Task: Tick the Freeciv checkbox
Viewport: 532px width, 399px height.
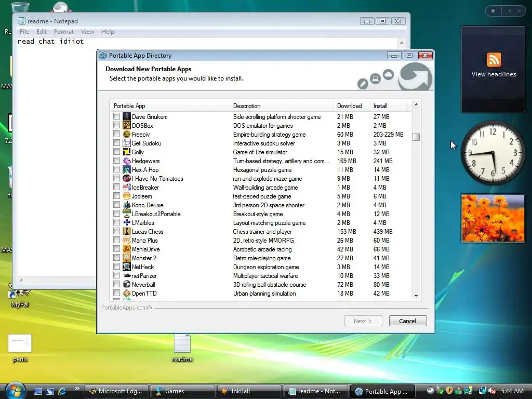Action: 117,134
